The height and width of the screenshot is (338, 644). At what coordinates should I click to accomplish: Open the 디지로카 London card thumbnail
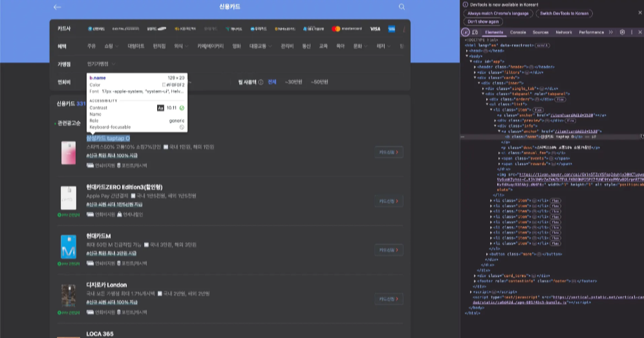click(69, 296)
